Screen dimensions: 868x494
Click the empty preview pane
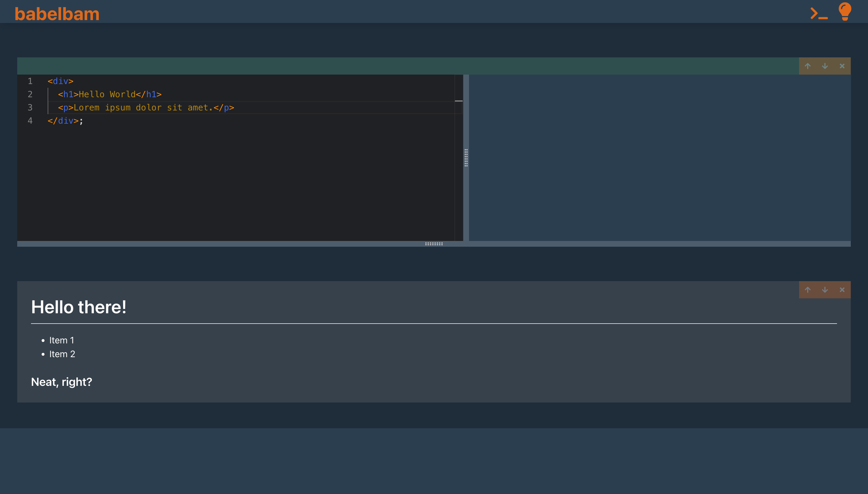coord(659,158)
